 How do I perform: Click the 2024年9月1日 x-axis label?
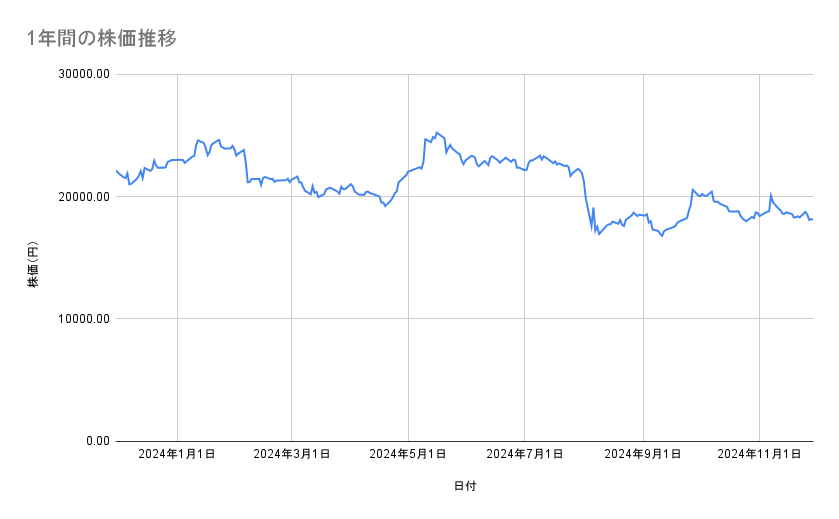(643, 455)
